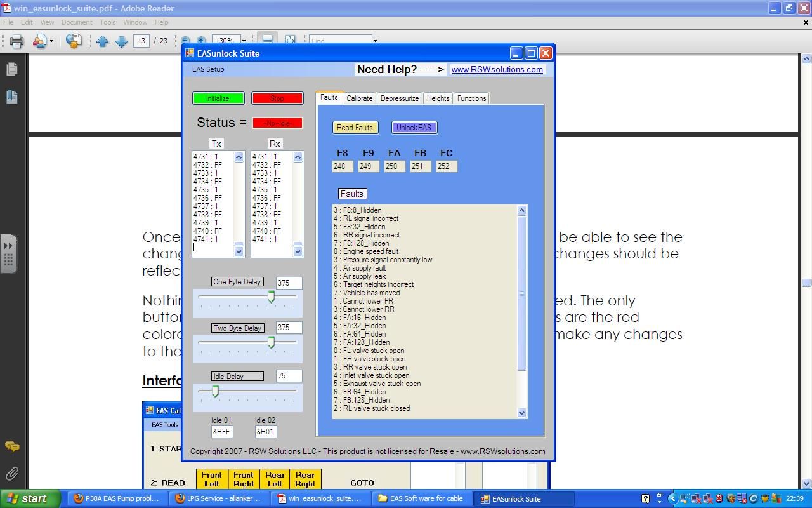The image size is (812, 508).
Task: Go to next page with the down arrow
Action: [x=121, y=41]
